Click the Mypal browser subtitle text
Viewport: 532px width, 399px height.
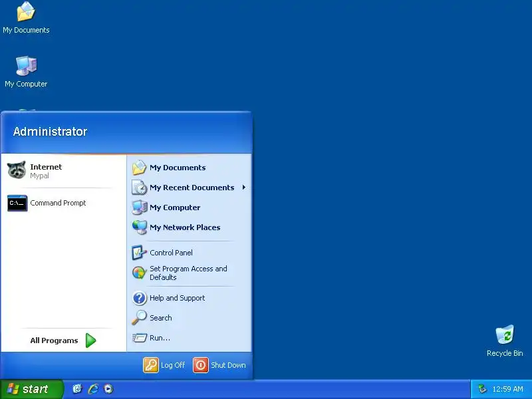(x=39, y=176)
